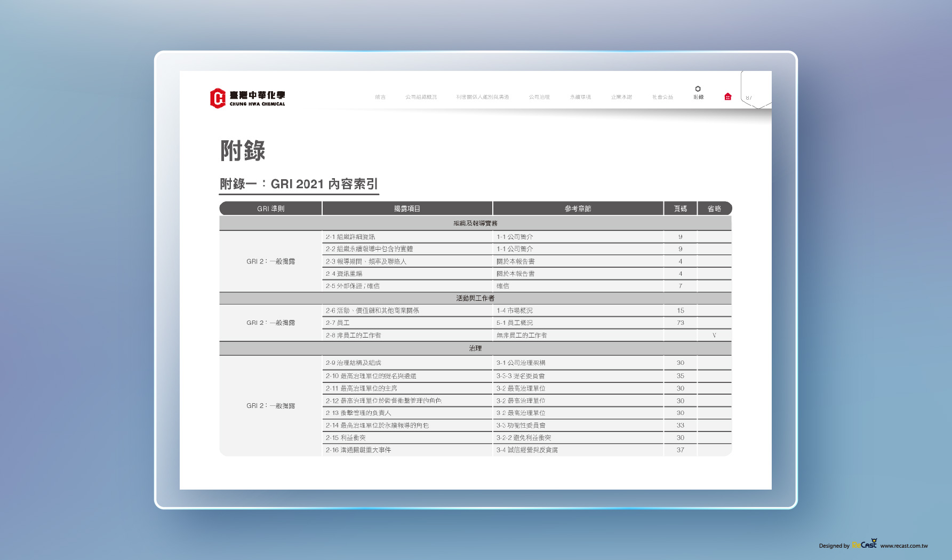952x560 pixels.
Task: Select row 2-8 非員工的工作者
Action: (x=526, y=335)
